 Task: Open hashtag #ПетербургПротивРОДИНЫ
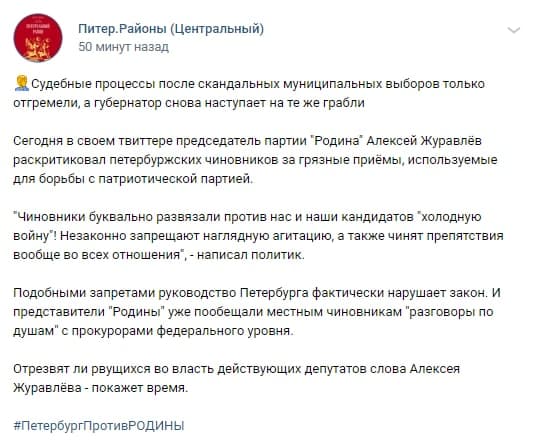99,426
